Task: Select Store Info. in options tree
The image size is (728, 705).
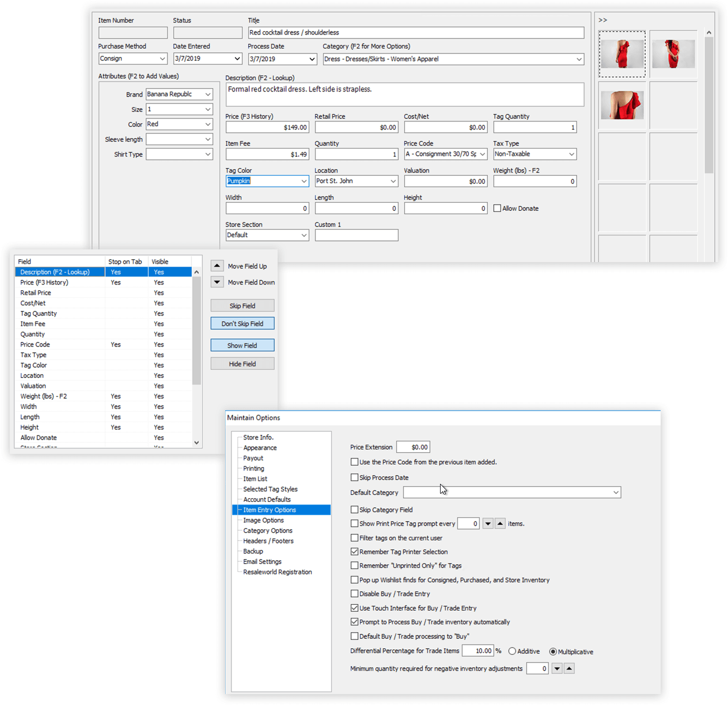Action: 258,437
